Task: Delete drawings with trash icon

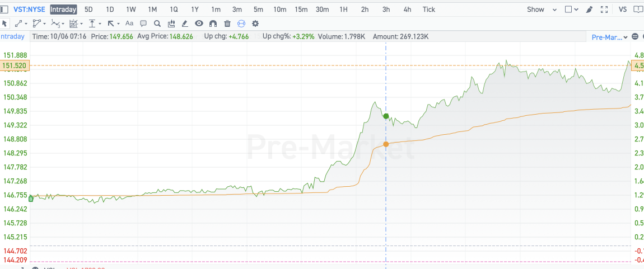Action: click(x=227, y=23)
